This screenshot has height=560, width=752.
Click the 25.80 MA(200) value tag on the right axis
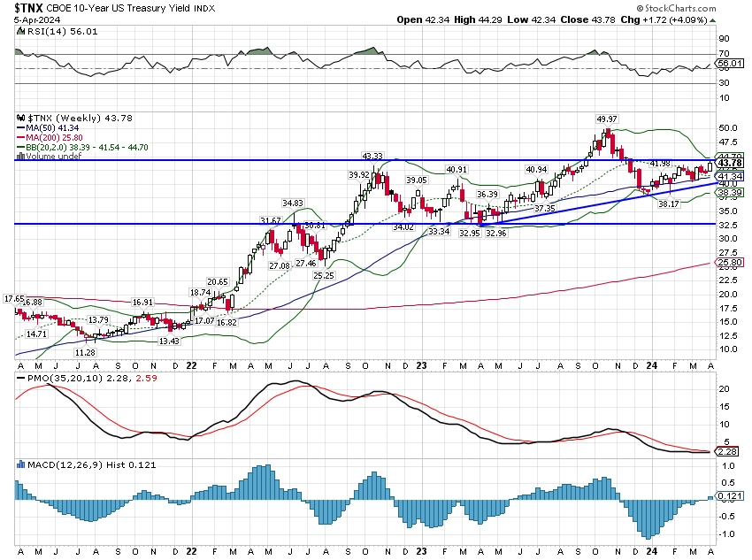pyautogui.click(x=730, y=262)
